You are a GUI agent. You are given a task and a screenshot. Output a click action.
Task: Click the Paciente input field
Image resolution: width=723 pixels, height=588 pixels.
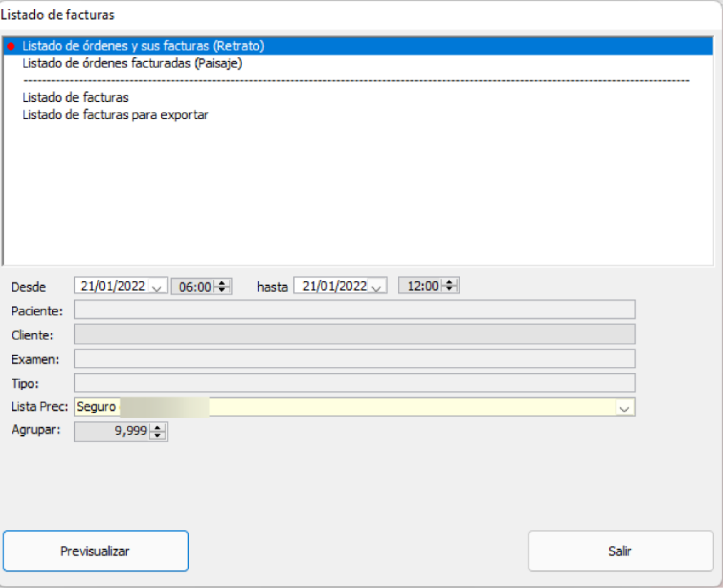tap(354, 310)
